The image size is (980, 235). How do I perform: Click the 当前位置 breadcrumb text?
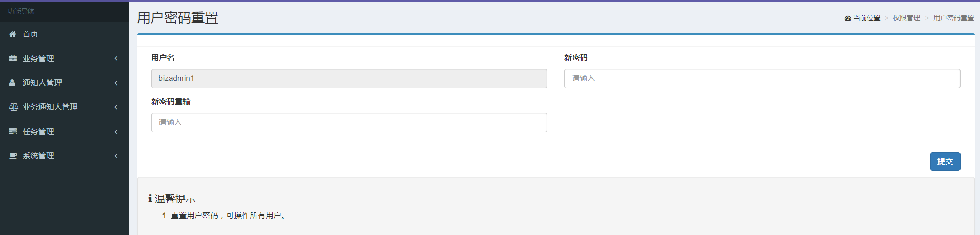coord(866,18)
